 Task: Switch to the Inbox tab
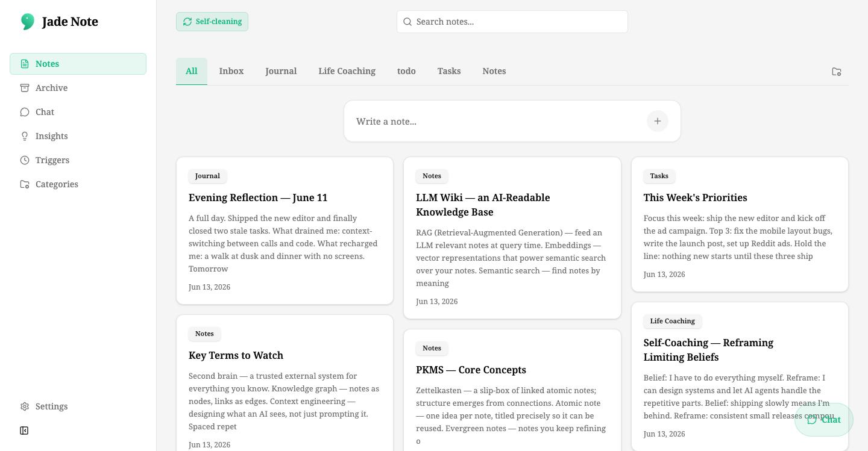click(231, 71)
